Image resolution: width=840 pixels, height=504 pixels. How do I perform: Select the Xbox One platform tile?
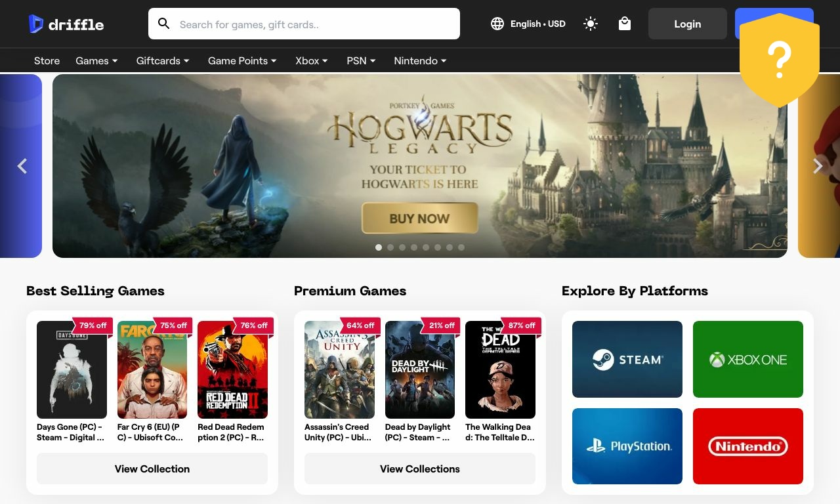point(748,359)
